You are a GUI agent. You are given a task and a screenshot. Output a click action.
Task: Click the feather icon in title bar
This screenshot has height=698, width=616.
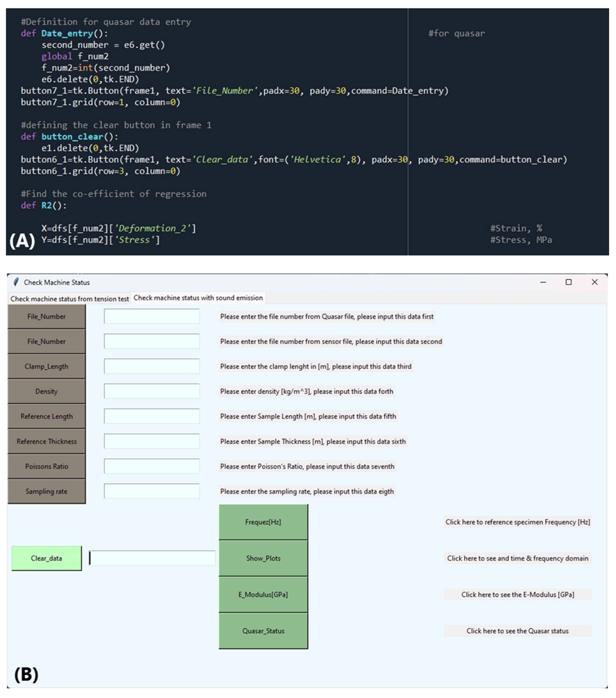click(x=16, y=282)
